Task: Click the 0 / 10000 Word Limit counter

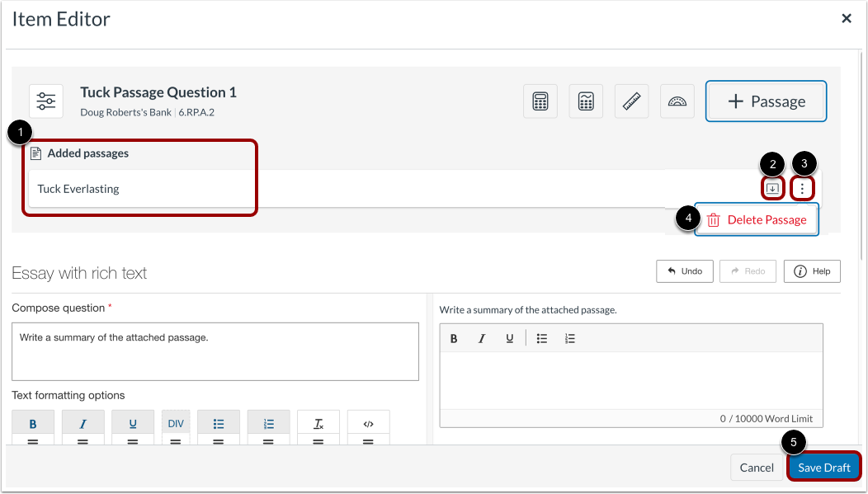Action: (x=767, y=419)
